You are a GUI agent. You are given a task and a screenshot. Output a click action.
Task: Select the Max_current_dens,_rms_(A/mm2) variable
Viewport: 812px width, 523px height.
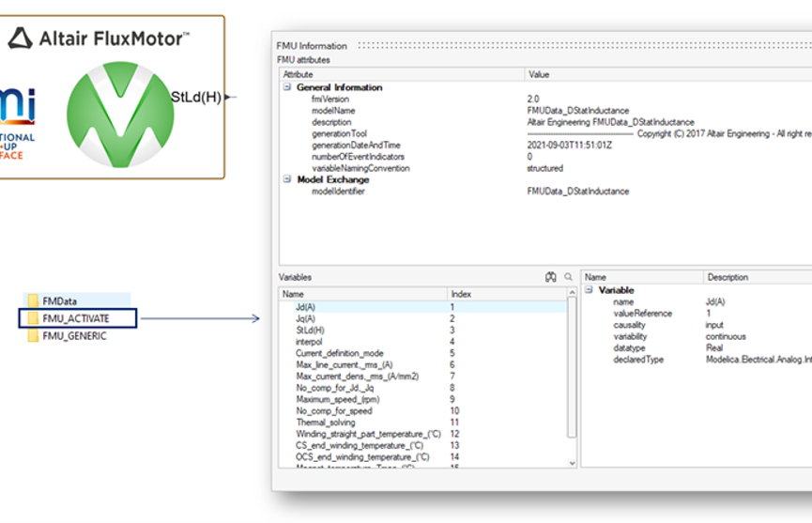(423, 376)
